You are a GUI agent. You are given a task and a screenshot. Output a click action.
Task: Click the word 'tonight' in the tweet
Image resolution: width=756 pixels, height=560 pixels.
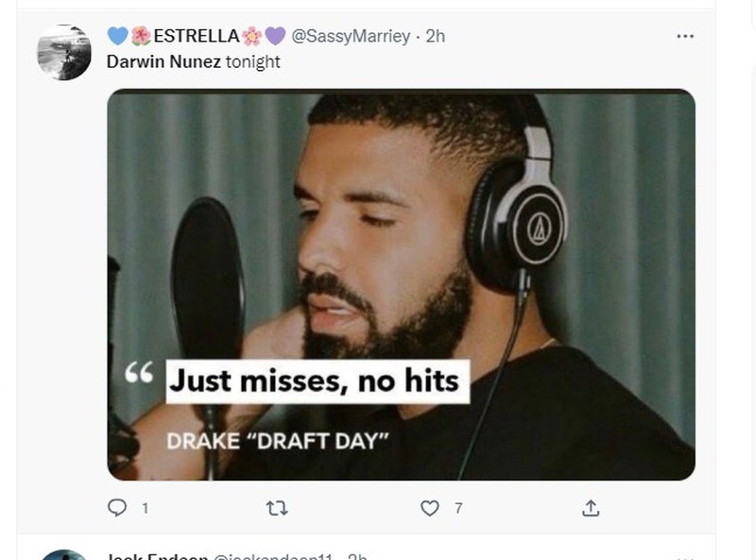pyautogui.click(x=252, y=61)
